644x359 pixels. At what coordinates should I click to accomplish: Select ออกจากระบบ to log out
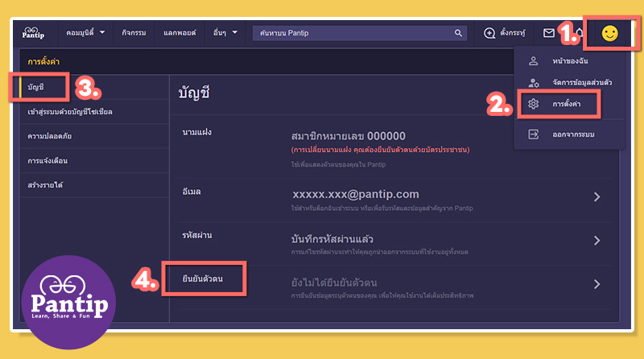click(x=573, y=134)
